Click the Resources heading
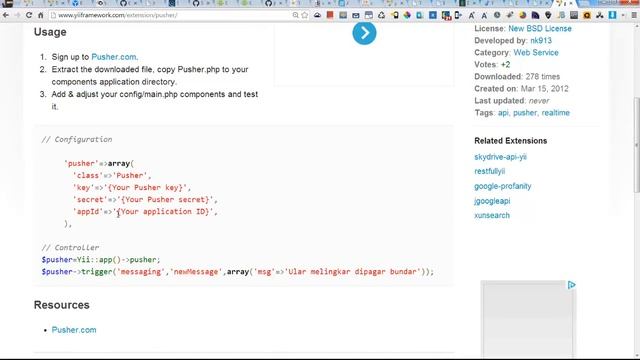Screen dimensions: 640x360 62,305
